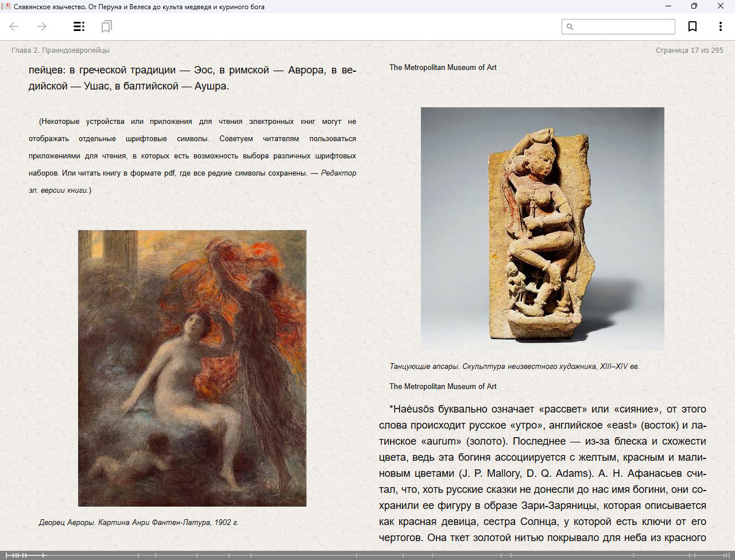This screenshot has width=735, height=560.
Task: Open the three-dot more options menu
Action: click(x=720, y=26)
